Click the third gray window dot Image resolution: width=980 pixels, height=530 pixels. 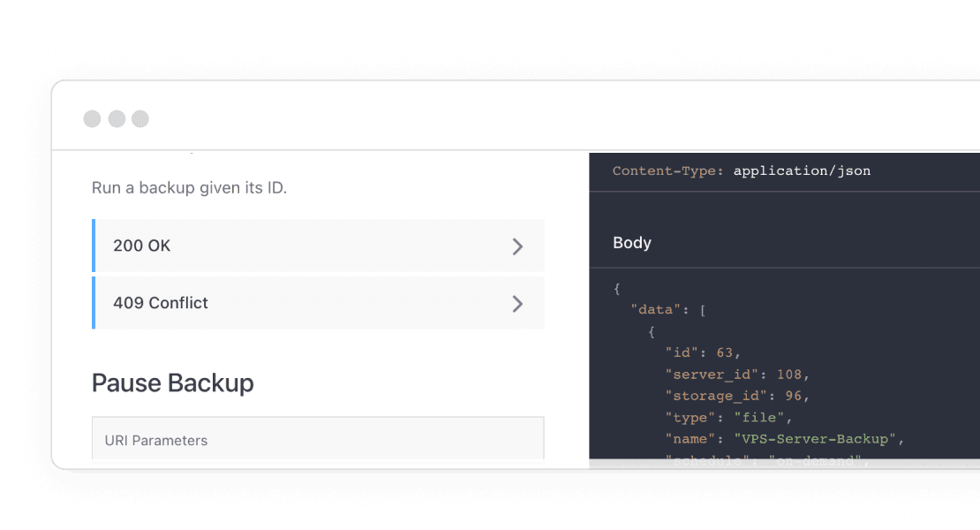140,119
